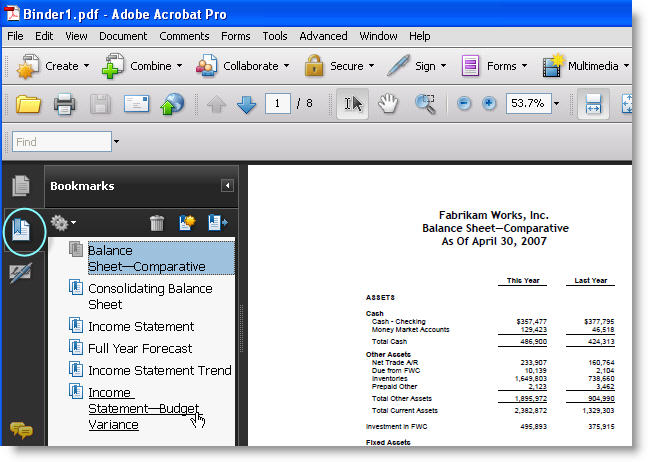
Task: Select Consolidating Balance Sheet bookmark
Action: point(150,296)
